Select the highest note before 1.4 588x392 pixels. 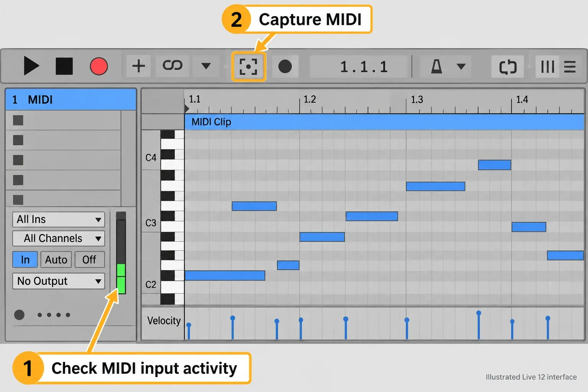click(x=494, y=165)
